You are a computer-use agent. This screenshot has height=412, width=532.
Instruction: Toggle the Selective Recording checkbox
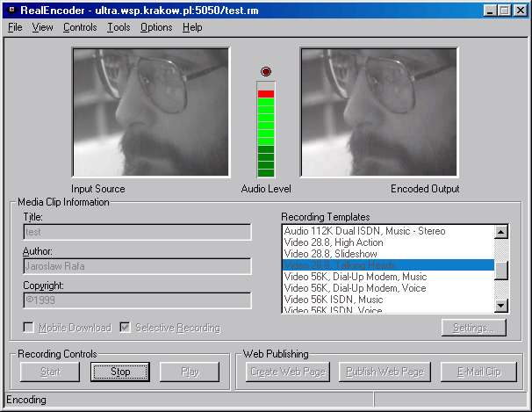click(x=125, y=328)
